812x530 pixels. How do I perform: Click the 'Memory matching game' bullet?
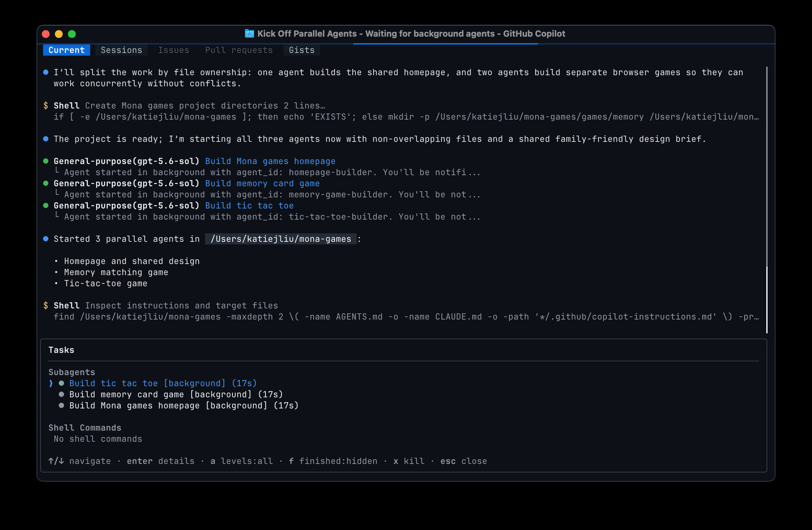116,272
